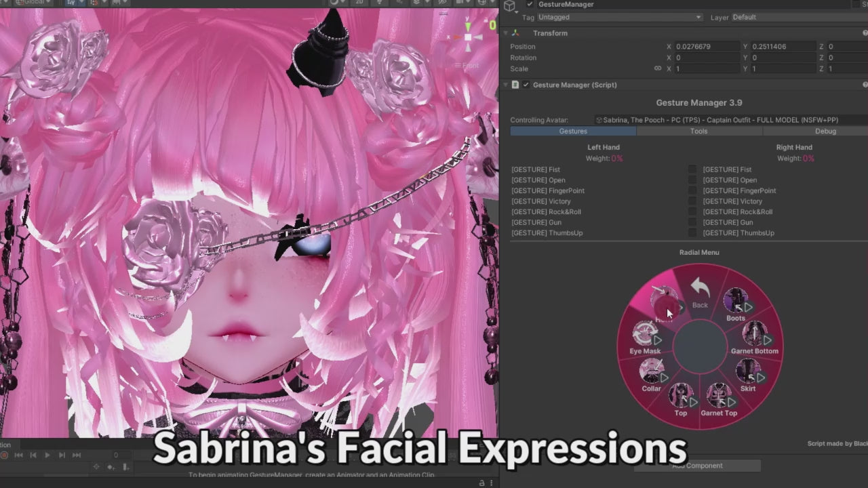
Task: Open the Top clothing radial option
Action: (681, 399)
